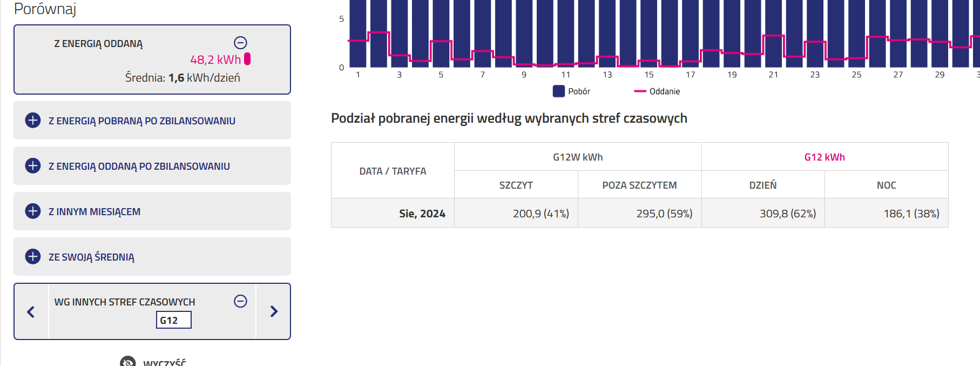Click the chart bar for day 21
980x366 pixels.
(773, 34)
